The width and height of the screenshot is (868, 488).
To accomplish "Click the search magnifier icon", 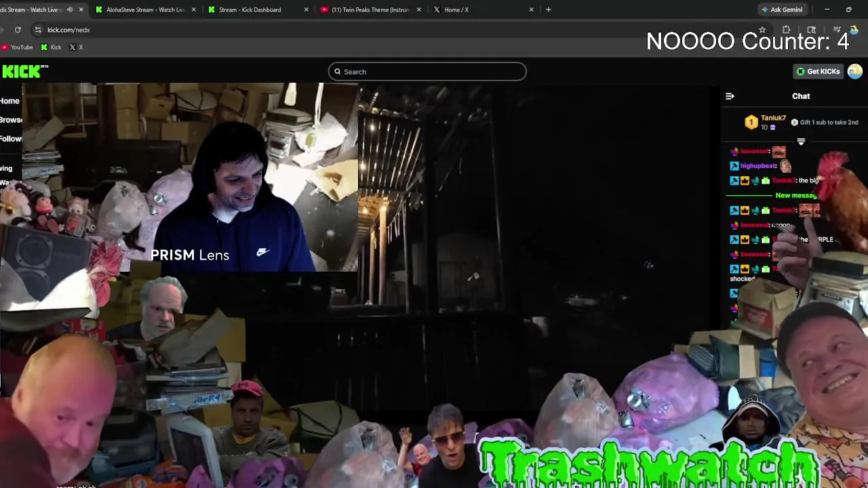I will click(337, 72).
